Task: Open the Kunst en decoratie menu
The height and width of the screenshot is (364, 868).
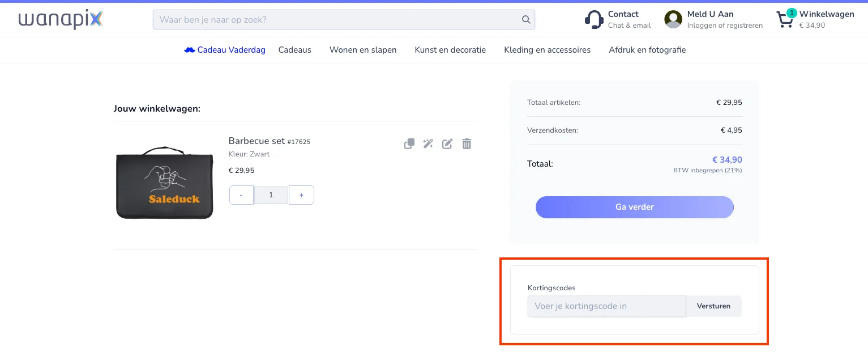Action: pos(450,50)
